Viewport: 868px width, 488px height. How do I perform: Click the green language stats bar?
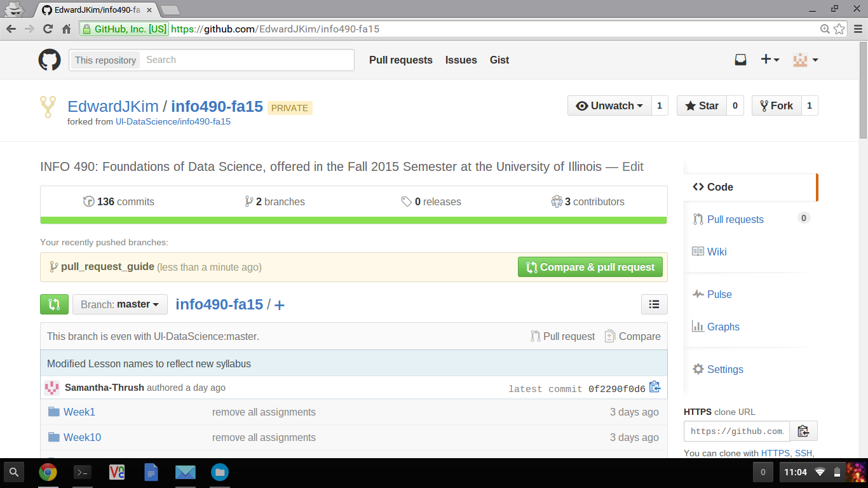click(354, 220)
